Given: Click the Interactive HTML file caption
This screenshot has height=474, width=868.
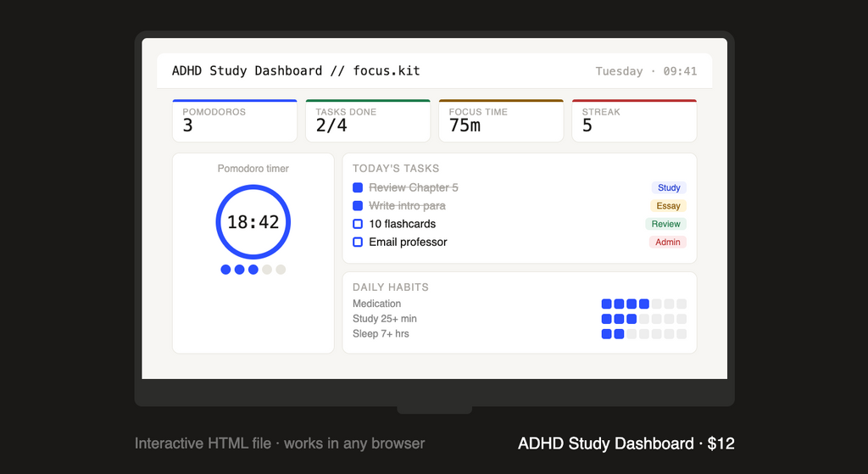Looking at the screenshot, I should coord(280,443).
